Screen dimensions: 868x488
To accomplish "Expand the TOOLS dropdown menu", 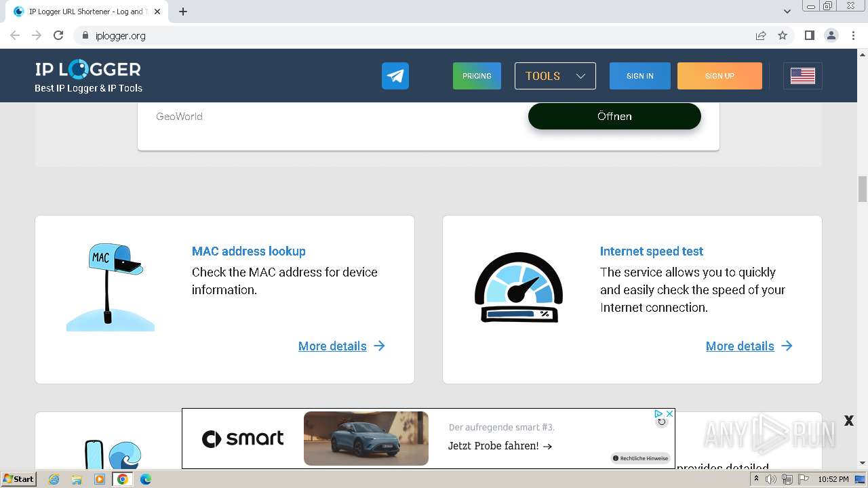I will click(x=555, y=76).
